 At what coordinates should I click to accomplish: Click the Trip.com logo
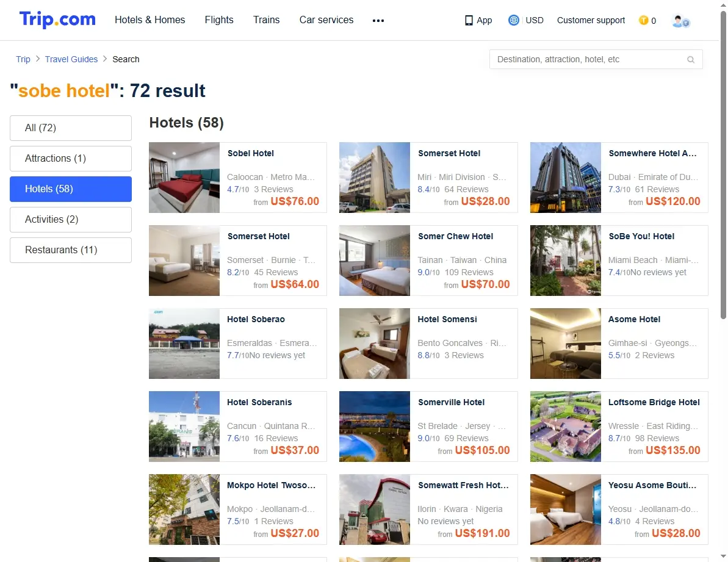click(x=57, y=20)
